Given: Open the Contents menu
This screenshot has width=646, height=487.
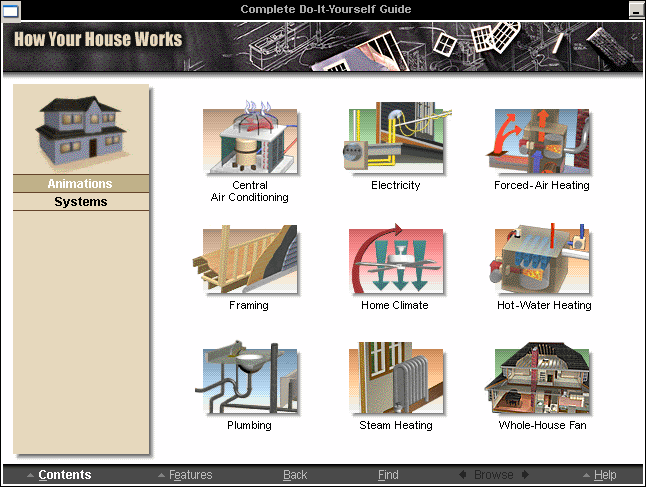Looking at the screenshot, I should tap(65, 475).
